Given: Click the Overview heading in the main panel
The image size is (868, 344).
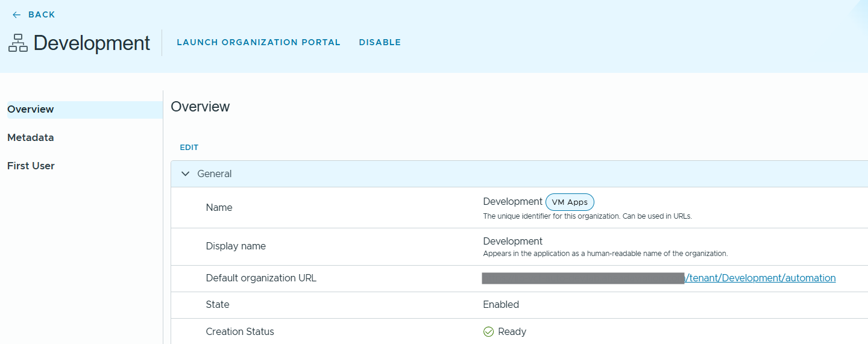Looking at the screenshot, I should click(x=200, y=107).
